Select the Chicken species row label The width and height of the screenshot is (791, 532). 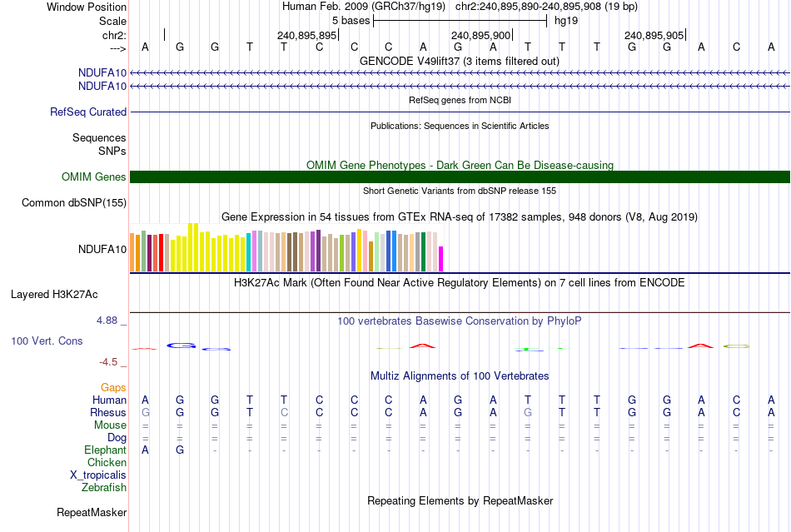107,462
